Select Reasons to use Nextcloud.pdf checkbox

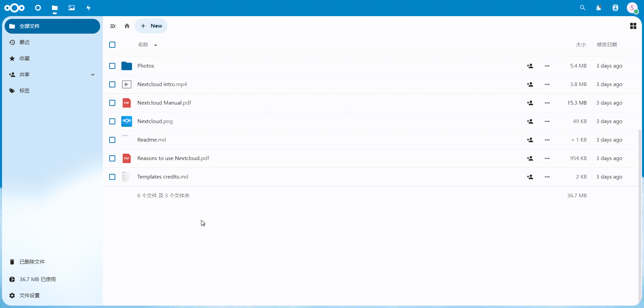112,158
